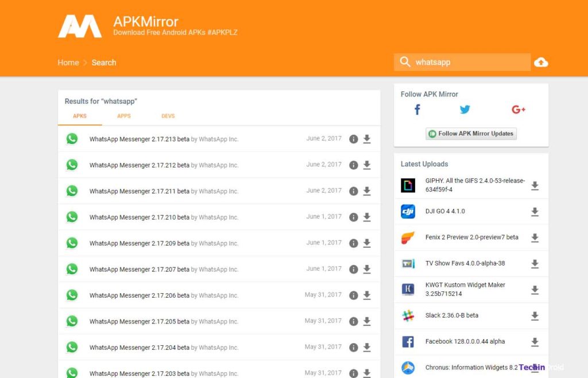Open APK Mirror's Facebook page icon
588x378 pixels.
pyautogui.click(x=417, y=110)
